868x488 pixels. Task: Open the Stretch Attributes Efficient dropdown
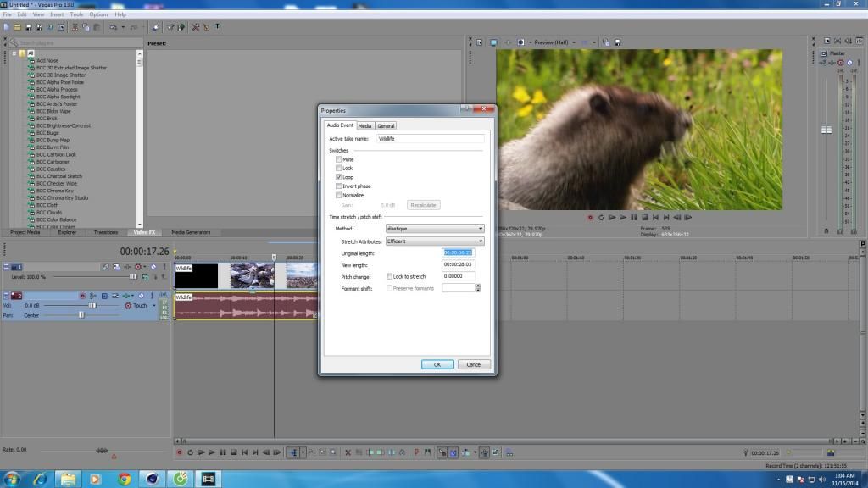[x=435, y=241]
